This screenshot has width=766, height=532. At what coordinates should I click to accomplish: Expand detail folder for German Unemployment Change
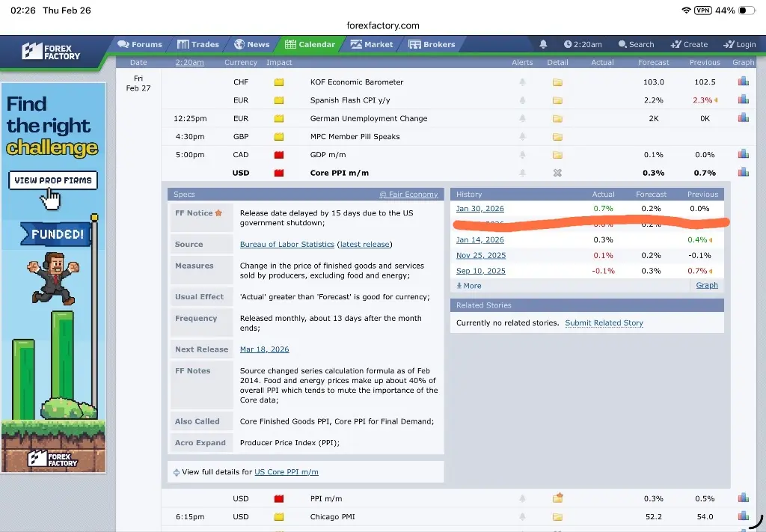(x=557, y=118)
